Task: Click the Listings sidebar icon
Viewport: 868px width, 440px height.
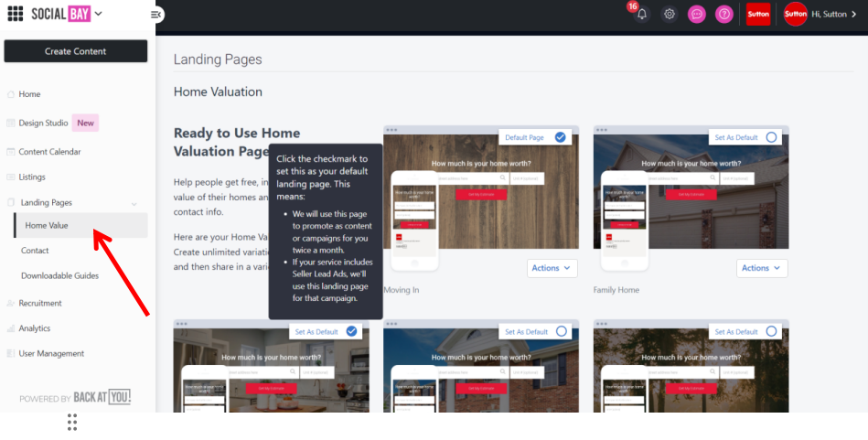Action: coord(10,177)
